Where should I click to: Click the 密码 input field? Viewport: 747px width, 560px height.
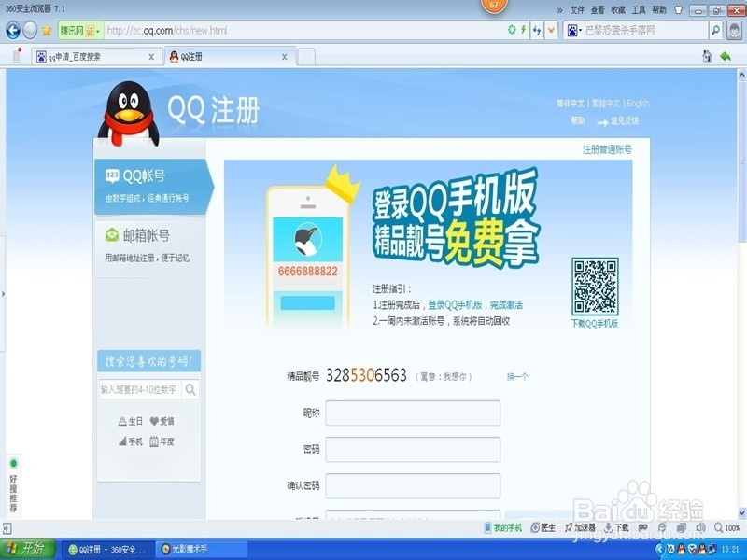click(413, 449)
